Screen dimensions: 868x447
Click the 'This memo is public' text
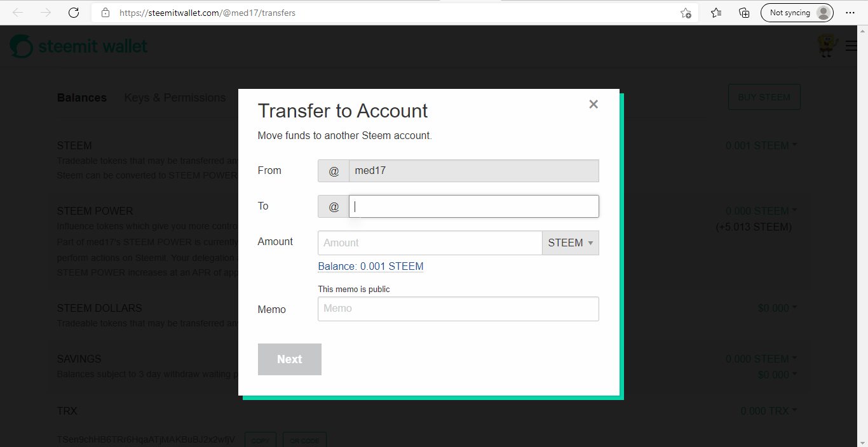pos(354,289)
